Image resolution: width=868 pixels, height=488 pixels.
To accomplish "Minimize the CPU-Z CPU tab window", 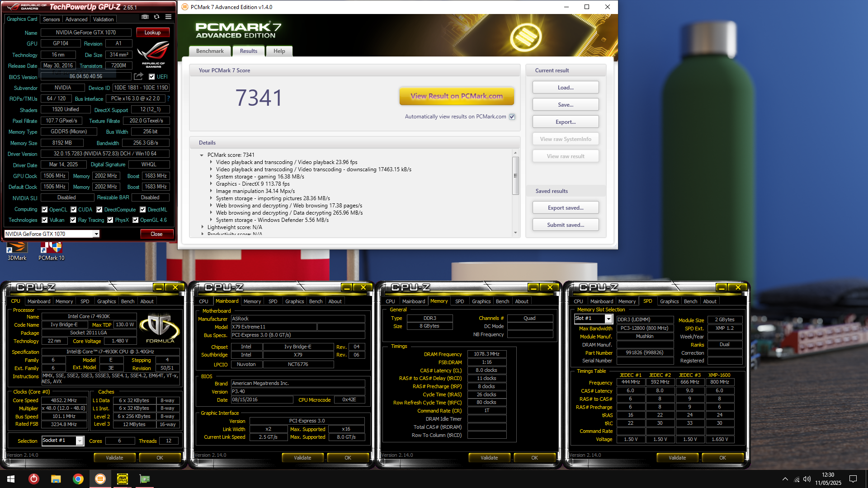I will [159, 287].
